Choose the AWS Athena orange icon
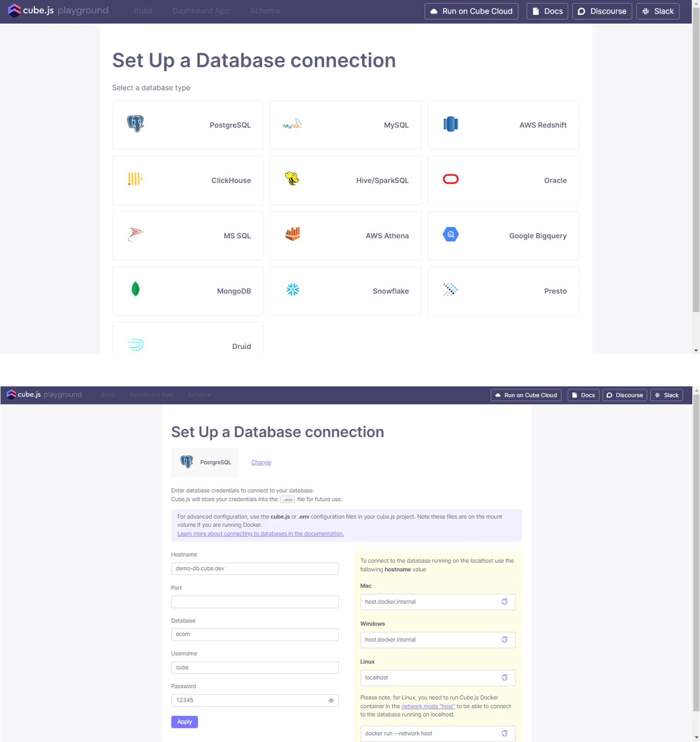The height and width of the screenshot is (742, 700). [x=293, y=234]
